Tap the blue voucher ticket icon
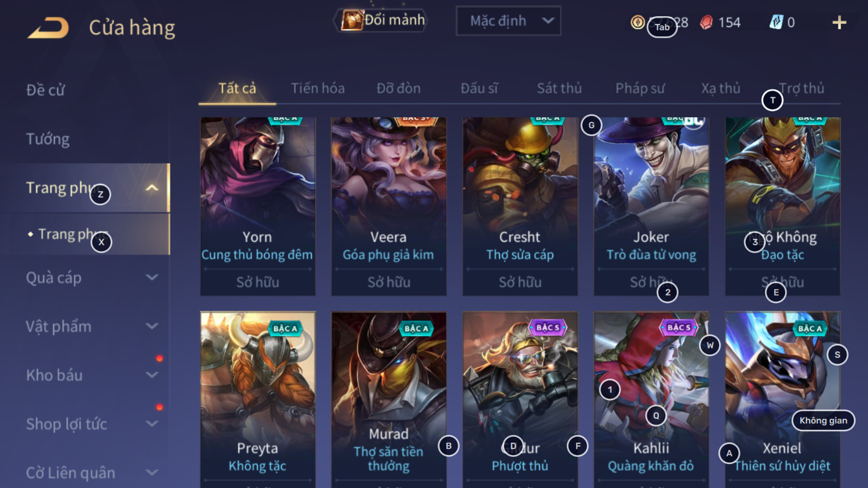868x488 pixels. (x=776, y=23)
